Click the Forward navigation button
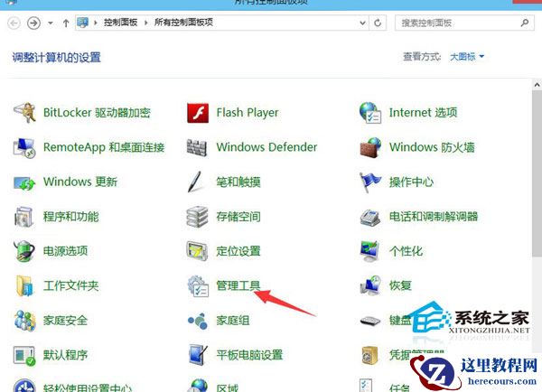Viewport: 542px width, 392px height. click(x=33, y=23)
